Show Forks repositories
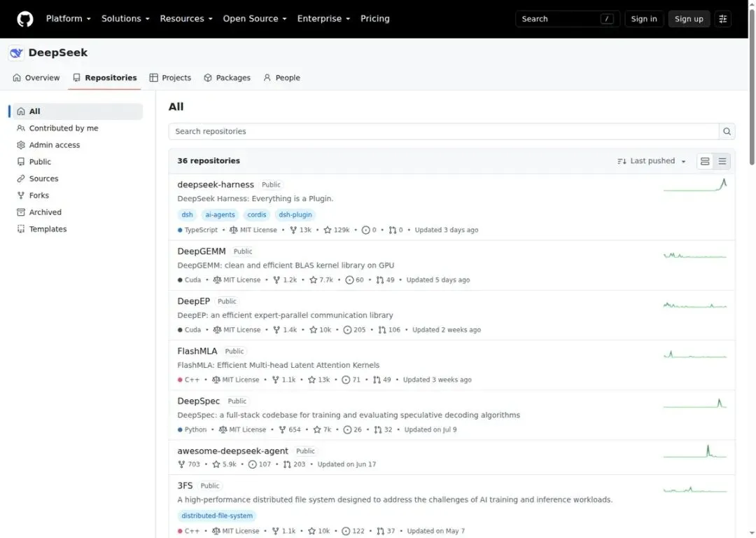The width and height of the screenshot is (756, 538). click(x=77, y=195)
